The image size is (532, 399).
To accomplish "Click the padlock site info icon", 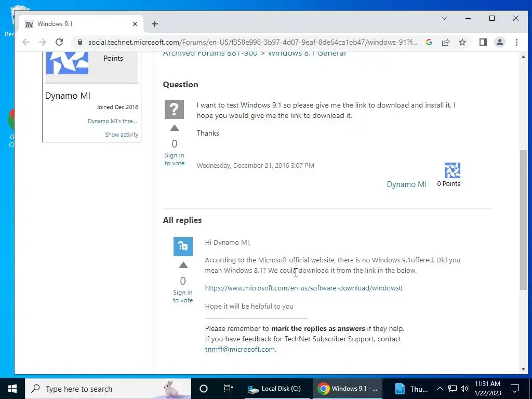I will pos(80,42).
